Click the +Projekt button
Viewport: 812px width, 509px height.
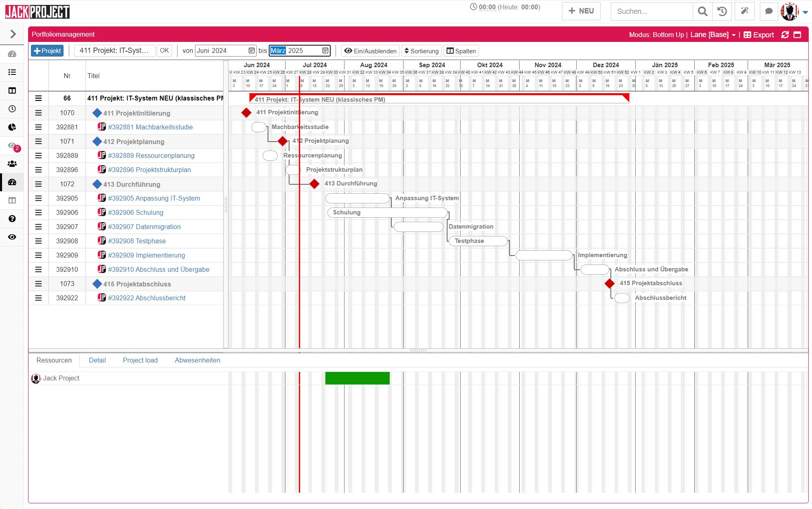click(47, 50)
